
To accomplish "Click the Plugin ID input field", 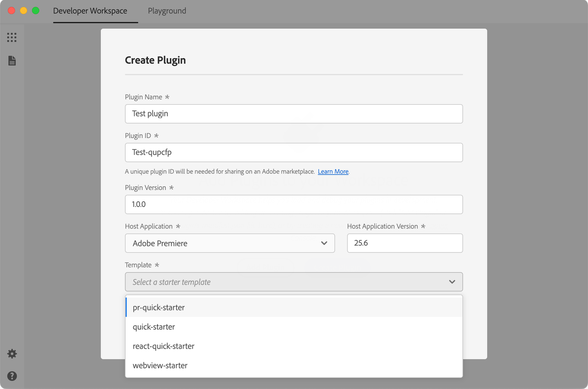I will click(294, 152).
